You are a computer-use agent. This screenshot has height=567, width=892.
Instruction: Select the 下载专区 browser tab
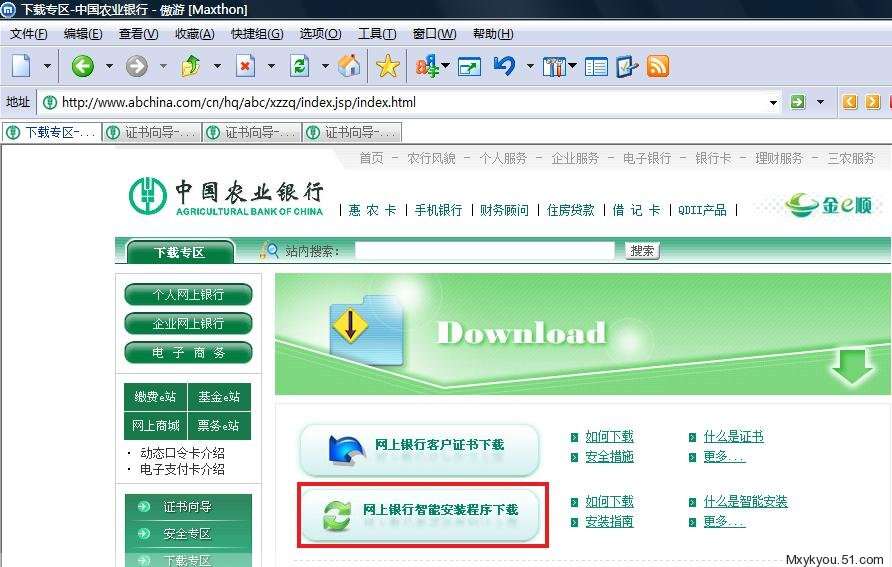coord(52,133)
